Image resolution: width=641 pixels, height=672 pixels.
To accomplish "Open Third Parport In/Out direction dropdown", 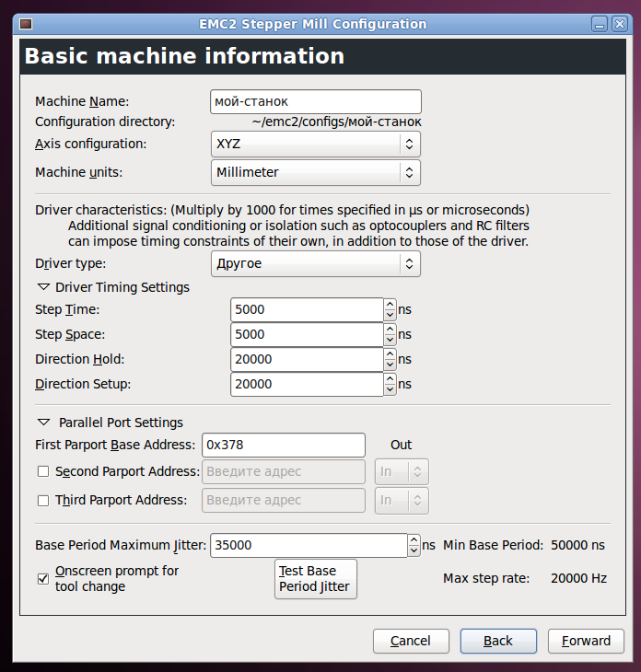I will coord(402,501).
